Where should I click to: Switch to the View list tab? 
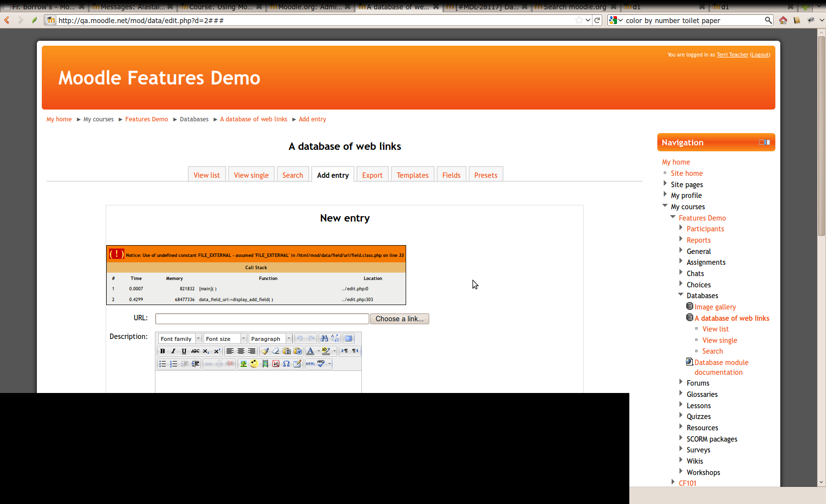[206, 175]
